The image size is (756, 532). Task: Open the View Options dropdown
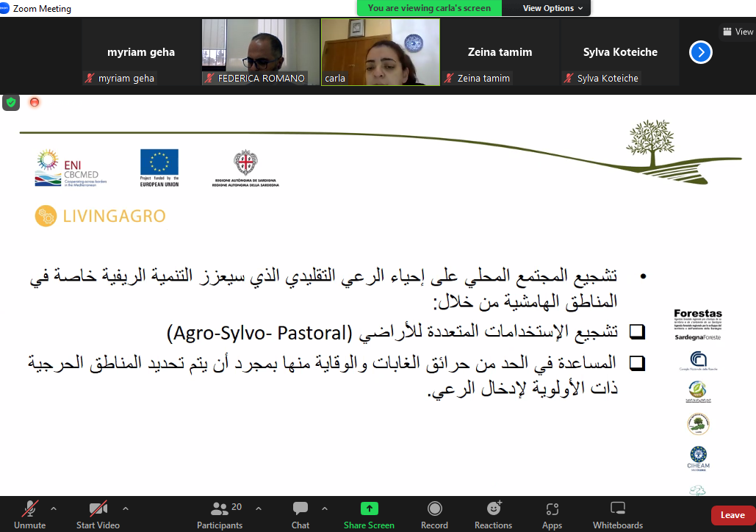click(x=552, y=8)
